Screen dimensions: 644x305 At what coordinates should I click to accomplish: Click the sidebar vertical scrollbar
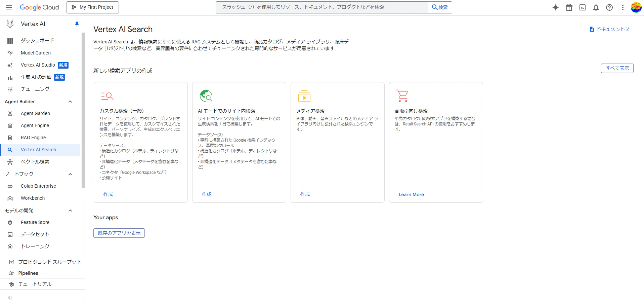[x=83, y=110]
